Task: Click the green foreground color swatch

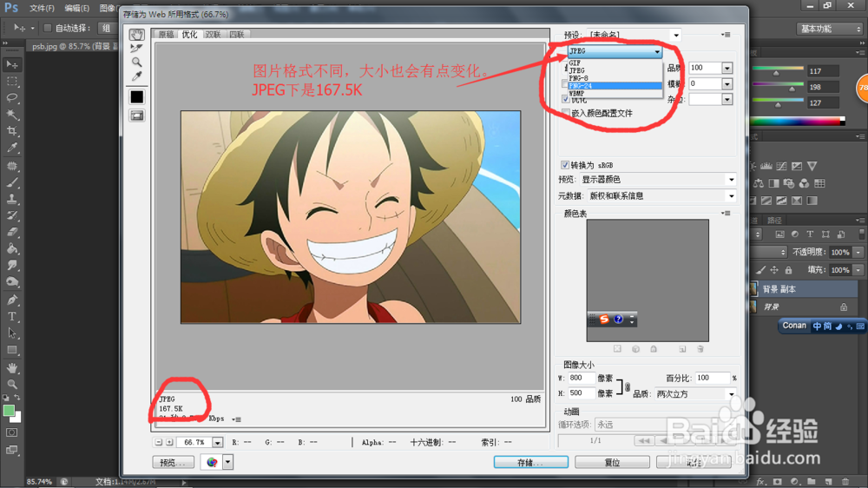Action: 9,411
